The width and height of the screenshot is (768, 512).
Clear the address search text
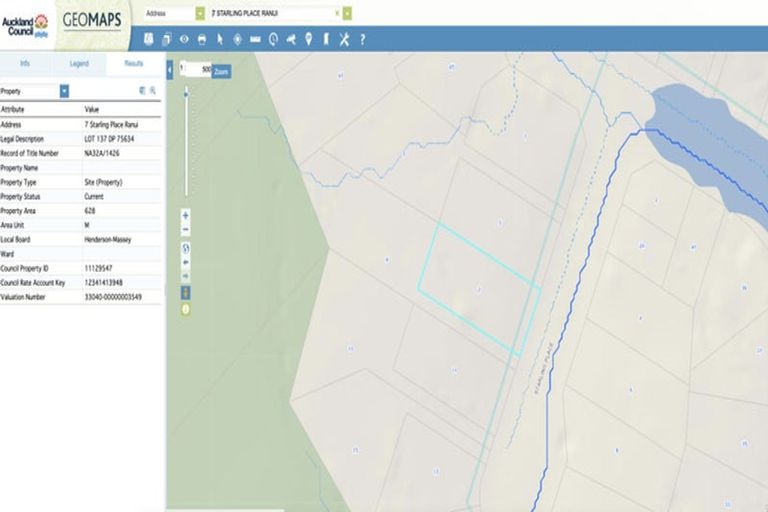334,13
